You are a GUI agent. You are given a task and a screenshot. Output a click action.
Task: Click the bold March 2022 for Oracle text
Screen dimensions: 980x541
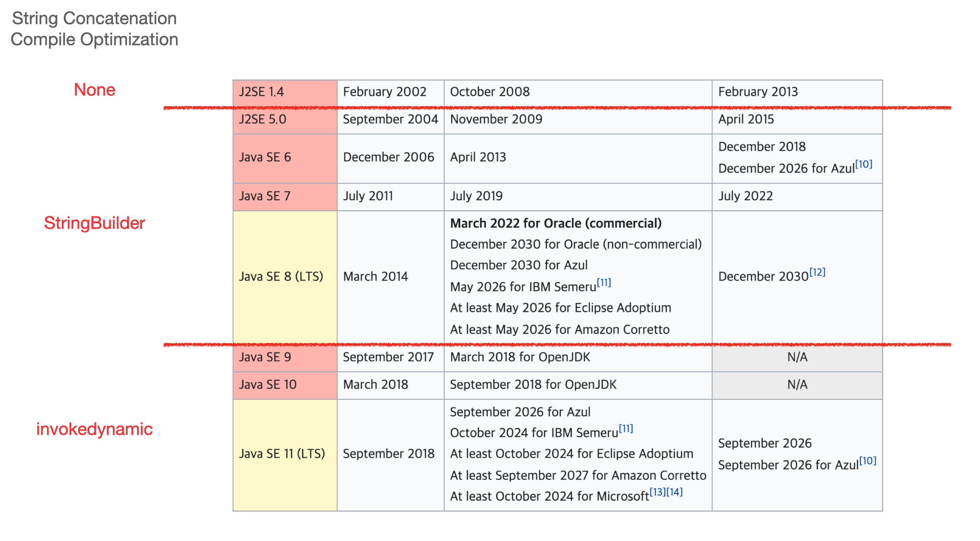pos(555,223)
